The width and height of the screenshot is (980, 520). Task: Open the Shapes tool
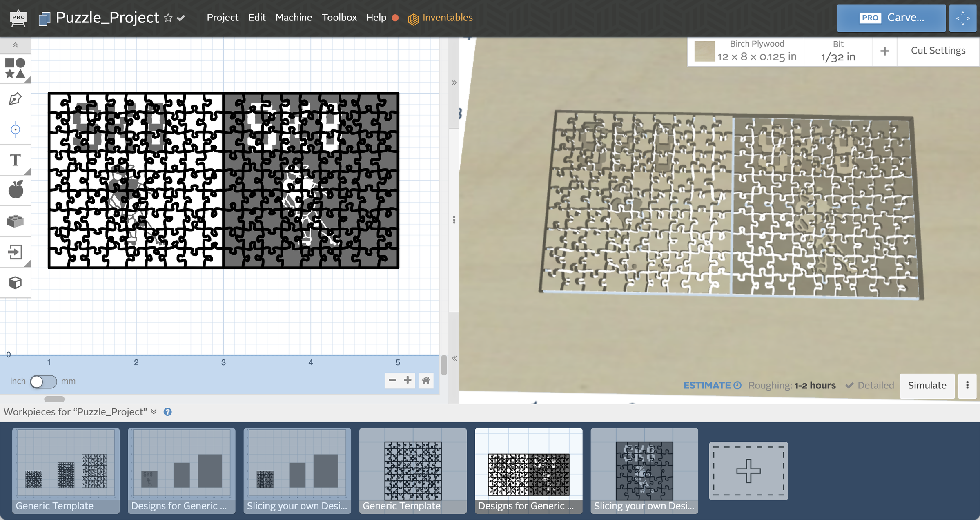(x=15, y=68)
